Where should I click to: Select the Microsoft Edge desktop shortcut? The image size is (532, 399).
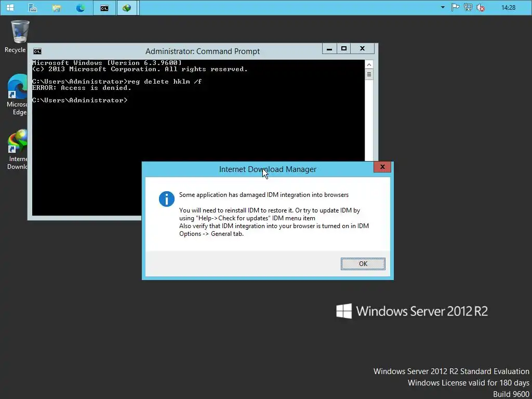tap(17, 95)
